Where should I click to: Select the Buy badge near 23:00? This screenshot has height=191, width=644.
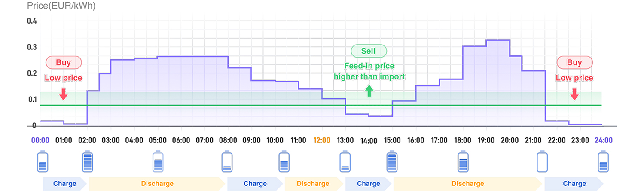[574, 63]
